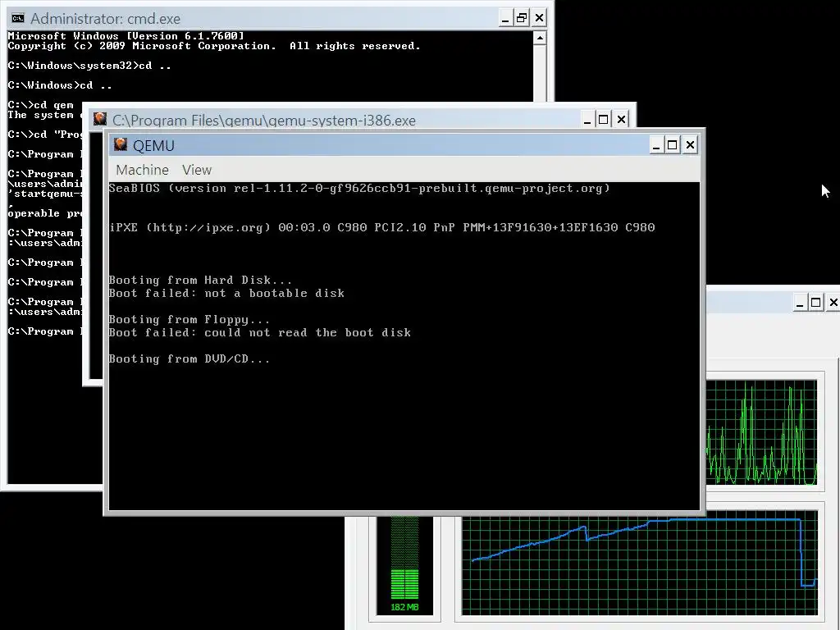Click the 'Microsoft Windows [Version 6.1.7600]' line
The height and width of the screenshot is (630, 840).
click(126, 36)
